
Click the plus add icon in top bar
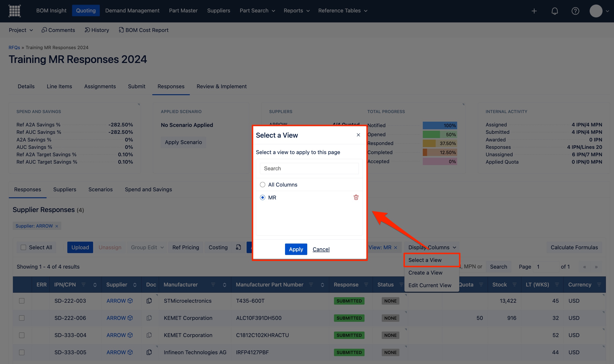click(534, 11)
